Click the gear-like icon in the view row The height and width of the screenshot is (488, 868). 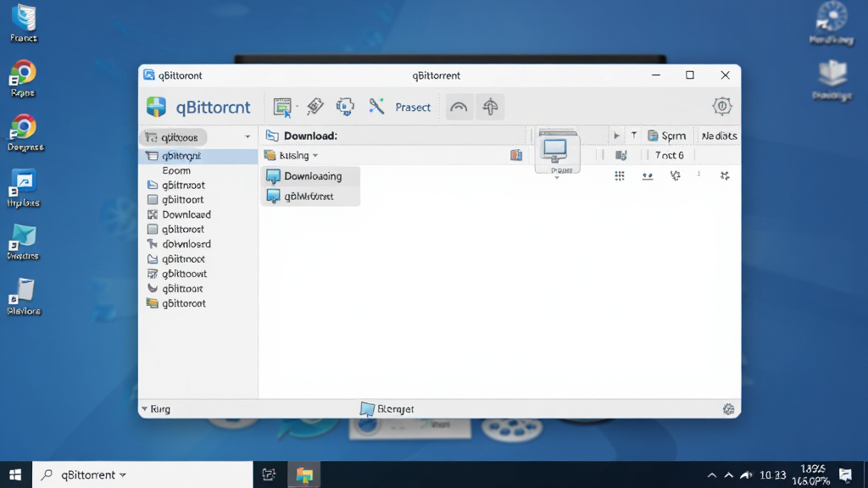pos(676,176)
